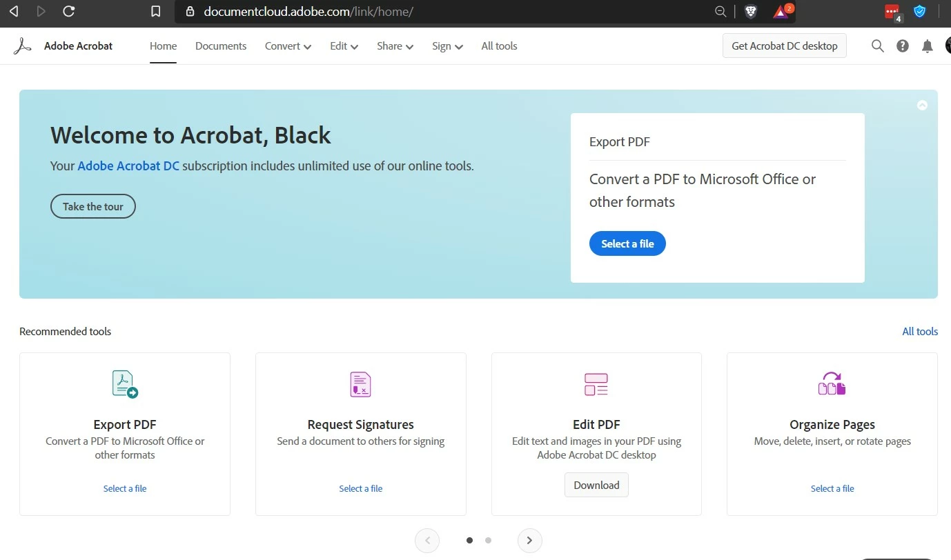Click the Adobe Acrobat logo icon

(x=23, y=46)
